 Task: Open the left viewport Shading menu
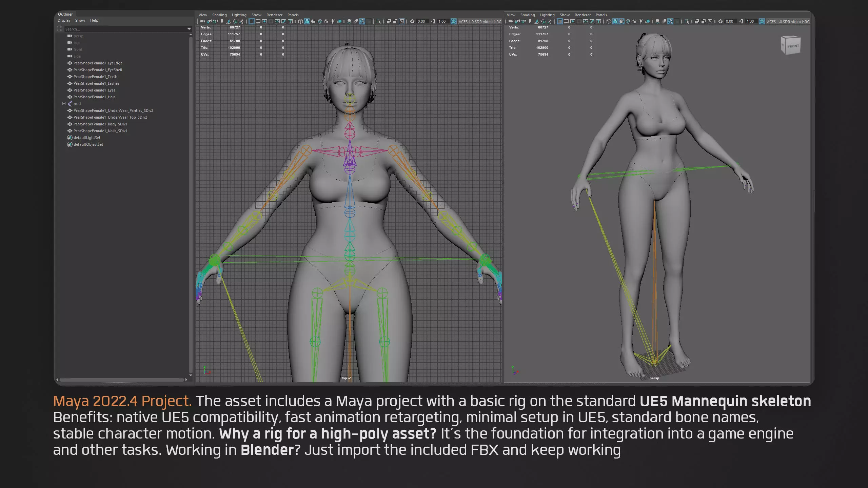[x=219, y=15]
